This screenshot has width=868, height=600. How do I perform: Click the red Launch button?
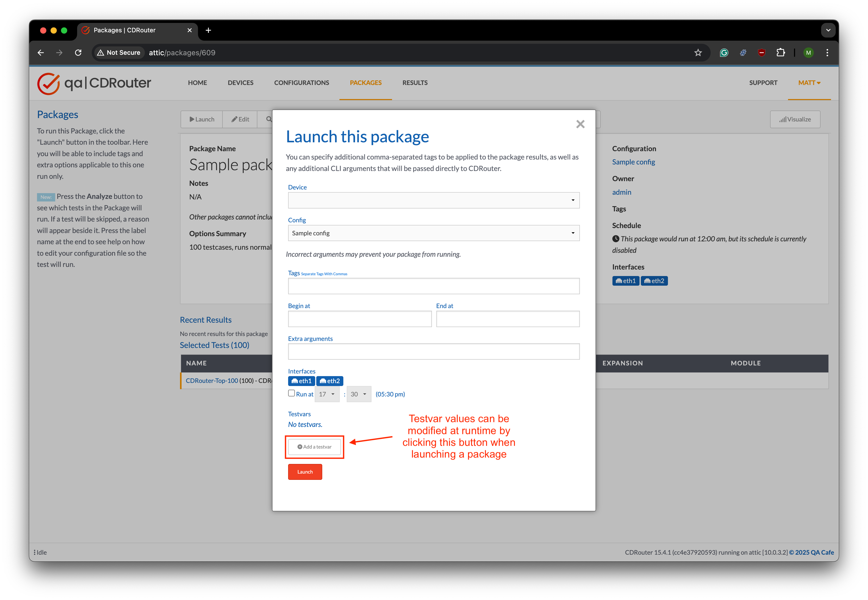[x=305, y=472]
